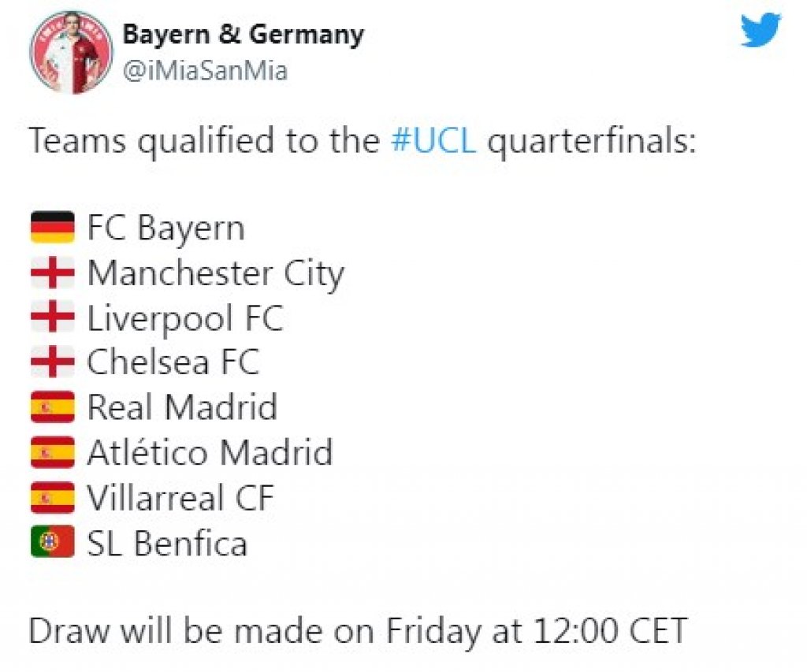Click the Bayern & Germany display name
The image size is (807, 672).
click(243, 35)
